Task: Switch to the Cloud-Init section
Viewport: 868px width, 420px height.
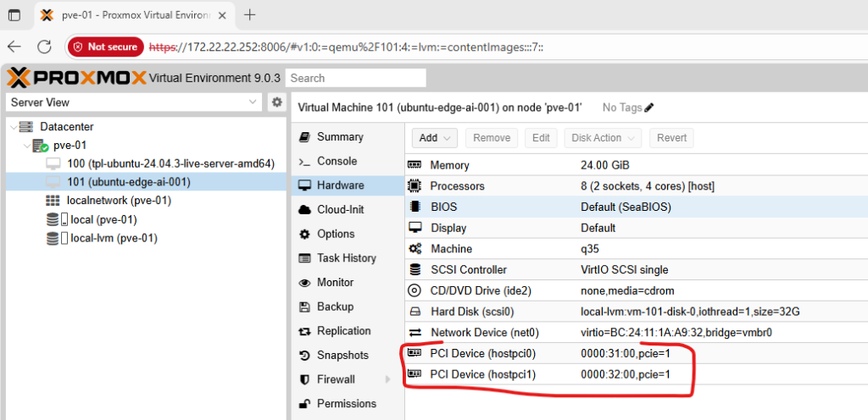Action: pyautogui.click(x=339, y=210)
